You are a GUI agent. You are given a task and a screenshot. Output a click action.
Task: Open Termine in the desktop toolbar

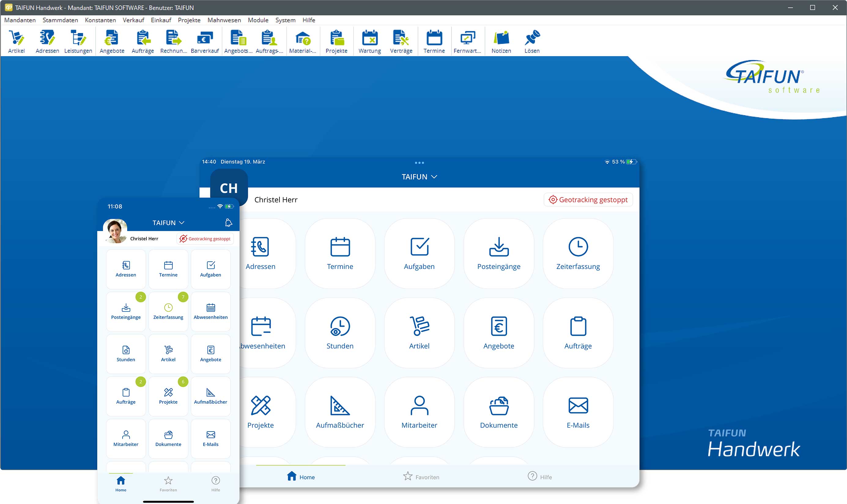pyautogui.click(x=434, y=41)
